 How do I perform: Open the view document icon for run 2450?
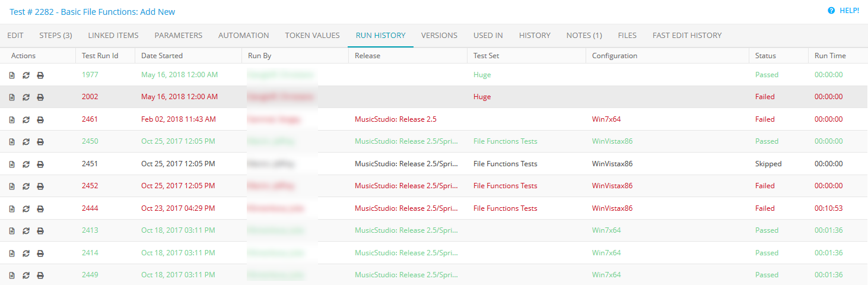tap(12, 142)
